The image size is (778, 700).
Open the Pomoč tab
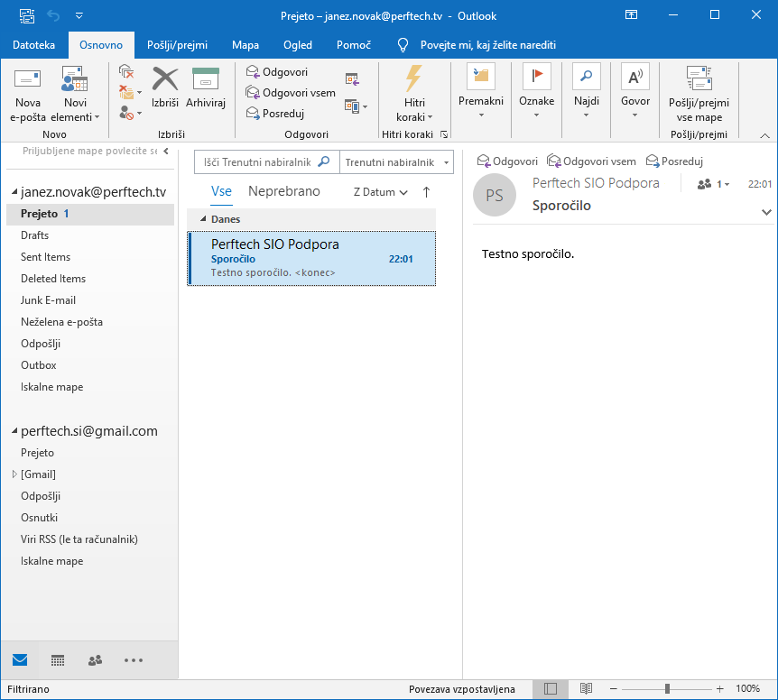[353, 45]
